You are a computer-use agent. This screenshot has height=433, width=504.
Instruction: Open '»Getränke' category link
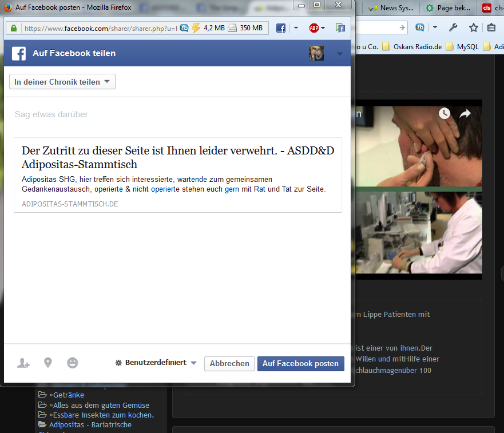[x=66, y=395]
